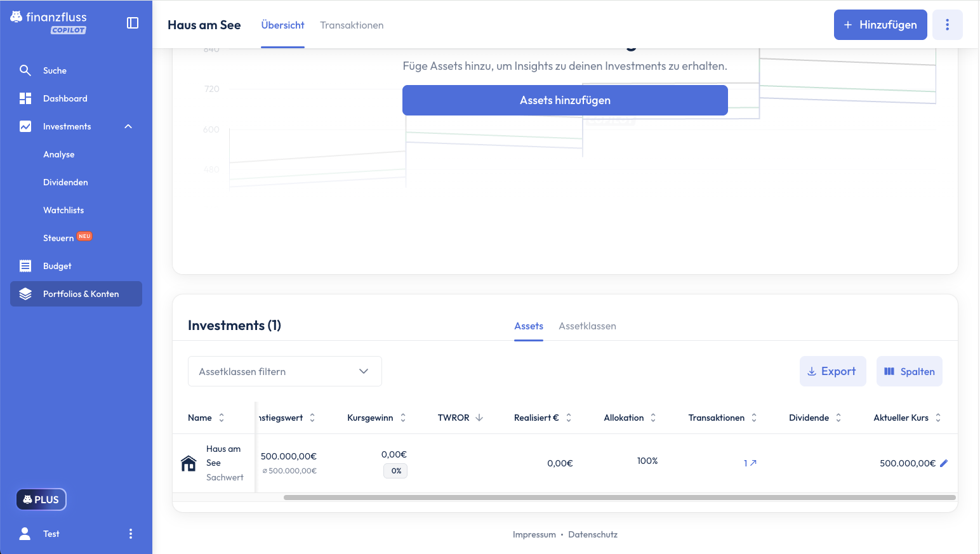
Task: Open the three-dot menu beside Hinzufügen
Action: [947, 25]
